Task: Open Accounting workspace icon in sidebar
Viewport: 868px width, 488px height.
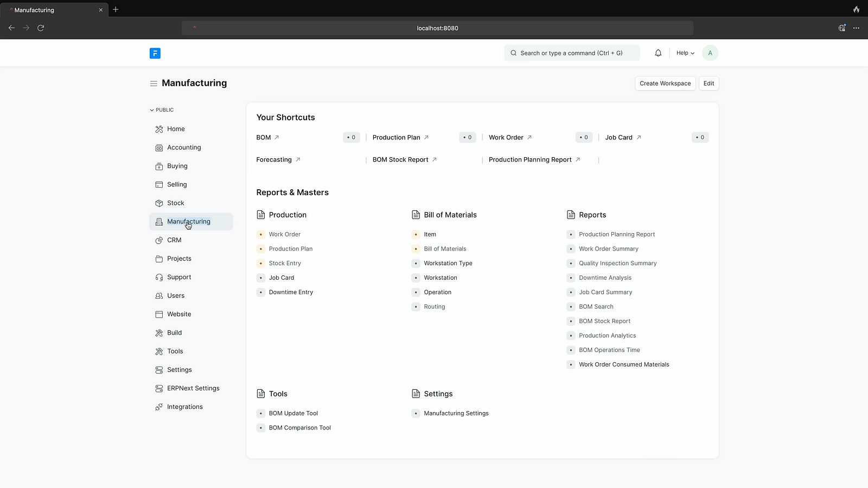Action: click(x=159, y=147)
